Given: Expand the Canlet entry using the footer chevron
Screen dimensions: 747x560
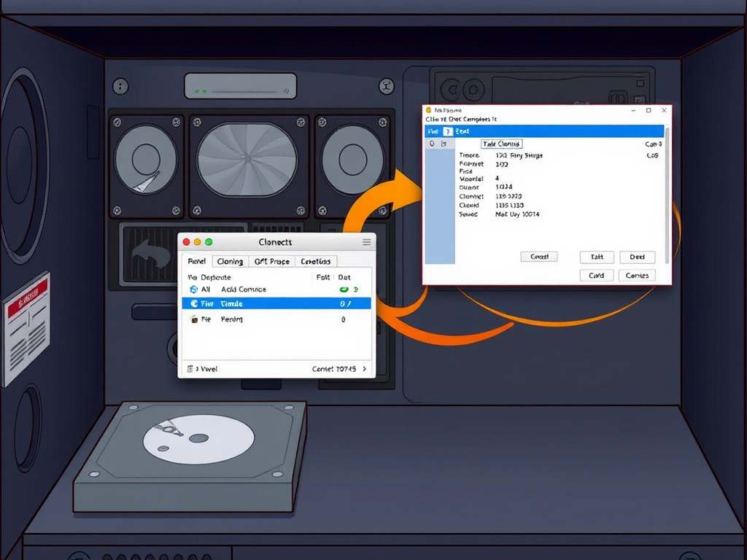Looking at the screenshot, I should [365, 368].
